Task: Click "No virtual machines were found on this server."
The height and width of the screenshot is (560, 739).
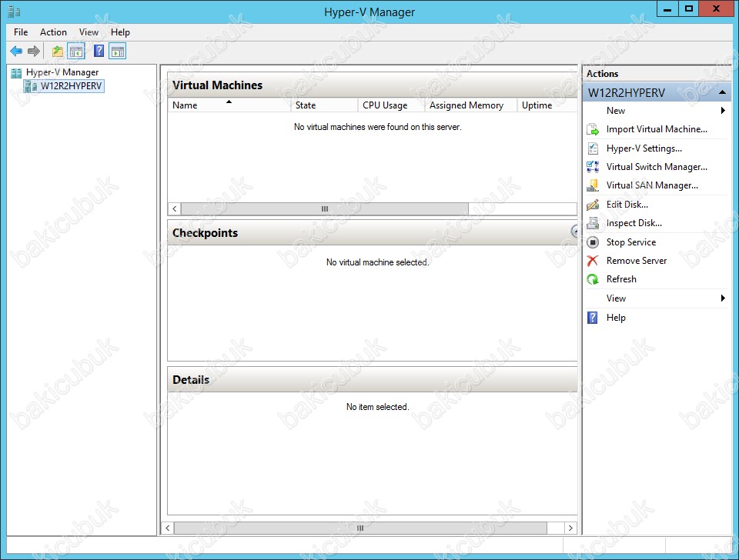Action: 377,127
